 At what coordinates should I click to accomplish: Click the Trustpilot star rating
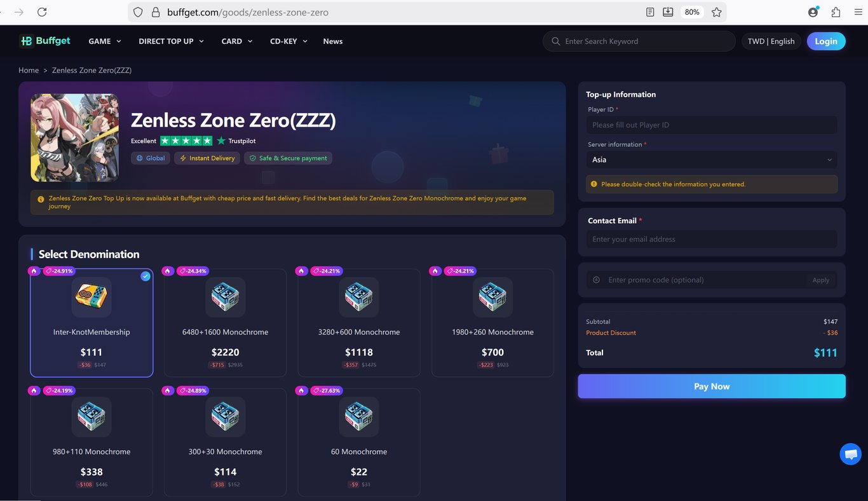(x=186, y=141)
